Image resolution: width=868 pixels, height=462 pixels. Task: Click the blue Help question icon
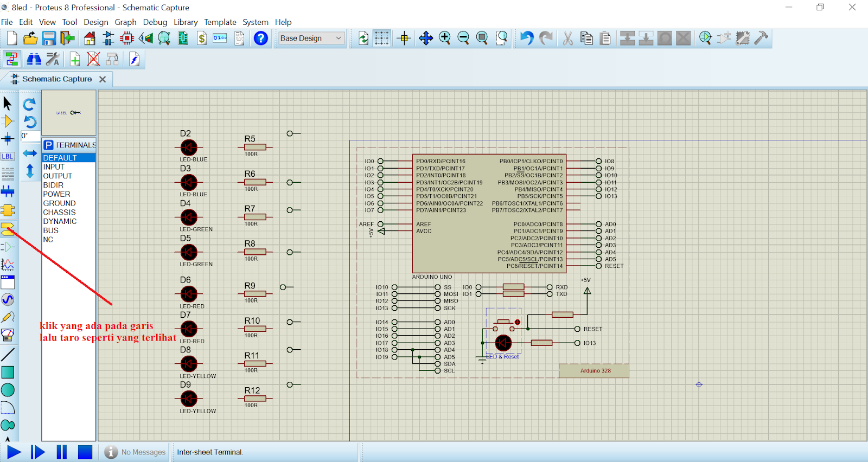pyautogui.click(x=261, y=38)
